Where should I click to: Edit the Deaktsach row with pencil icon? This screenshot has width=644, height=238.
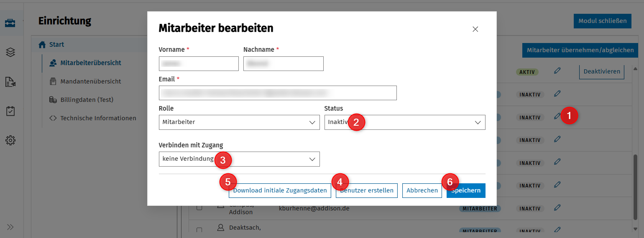coord(557,230)
